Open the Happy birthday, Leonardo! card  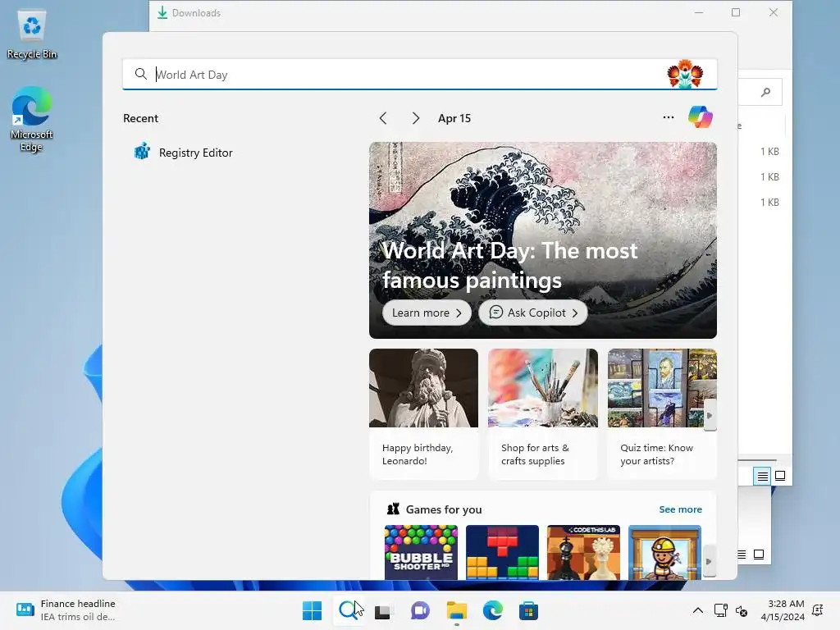pyautogui.click(x=424, y=413)
